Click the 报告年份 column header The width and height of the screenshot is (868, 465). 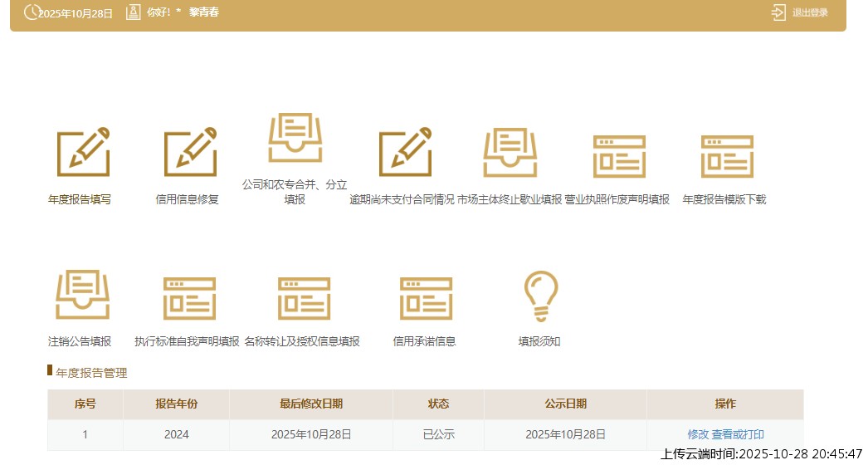tap(176, 404)
